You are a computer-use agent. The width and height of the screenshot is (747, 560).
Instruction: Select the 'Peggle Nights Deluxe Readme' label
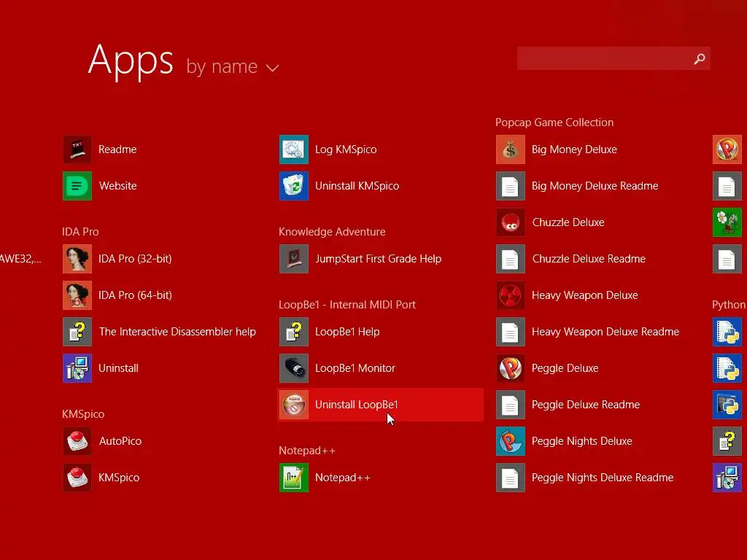pos(603,478)
